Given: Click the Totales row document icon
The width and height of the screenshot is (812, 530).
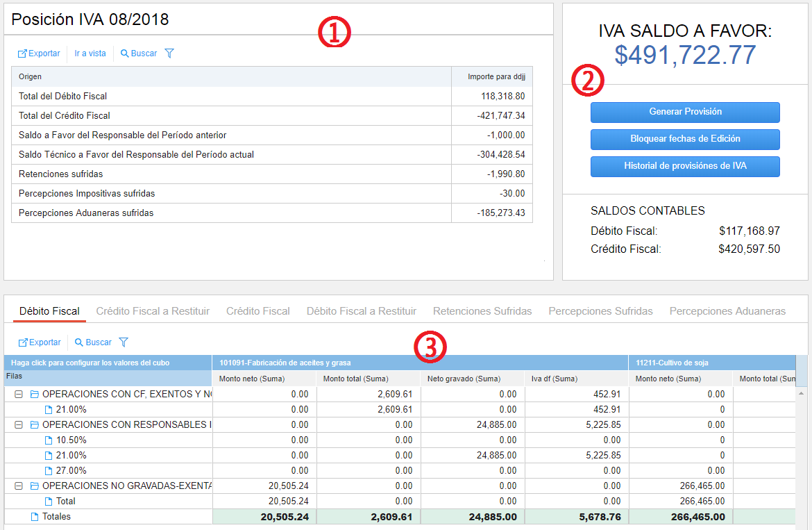Looking at the screenshot, I should 34,517.
